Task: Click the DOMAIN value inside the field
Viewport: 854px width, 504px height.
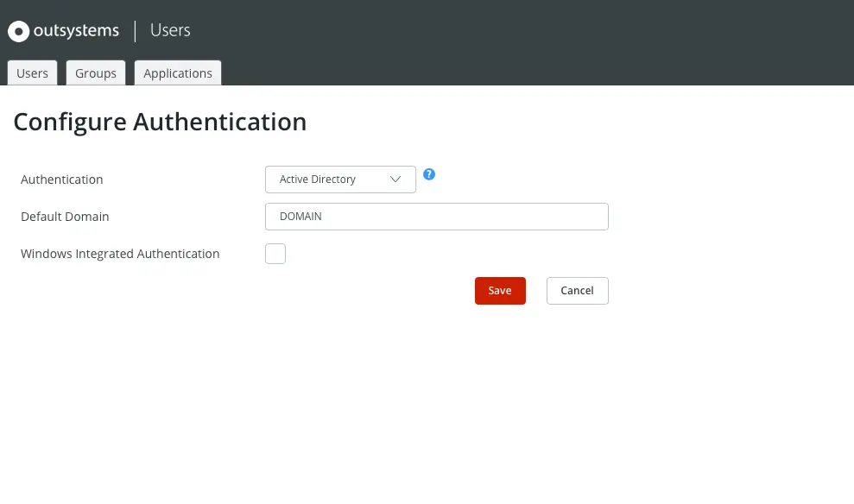Action: pyautogui.click(x=300, y=216)
